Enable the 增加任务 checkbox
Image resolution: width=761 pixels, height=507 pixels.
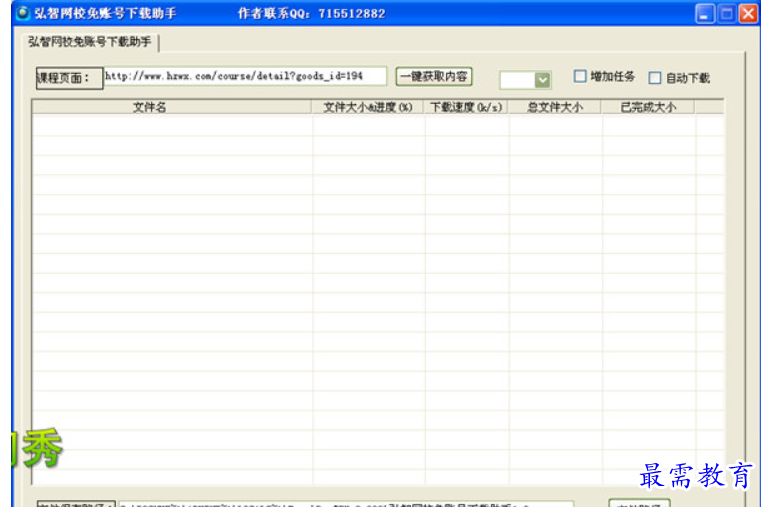click(580, 76)
